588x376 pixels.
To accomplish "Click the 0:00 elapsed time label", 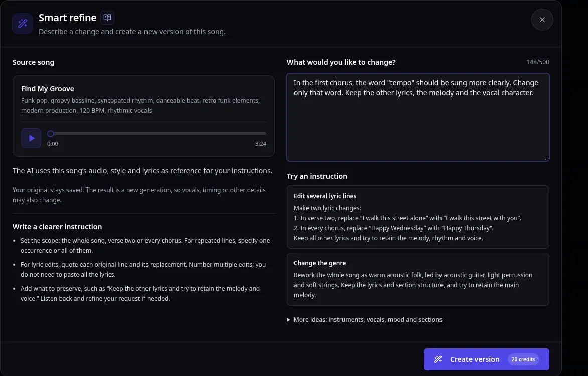I will (53, 144).
